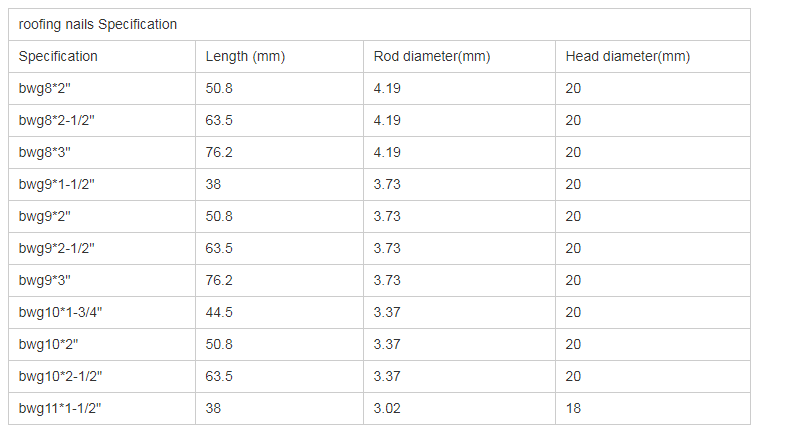
Task: Click the 76.2 length in the bwg8*3" row
Action: tap(219, 152)
